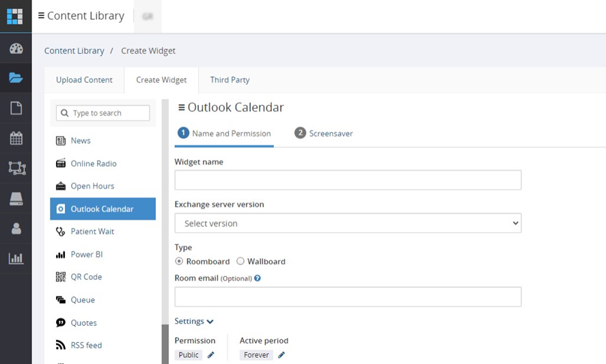This screenshot has height=364, width=606.
Task: Click the Open Hours widget icon
Action: (61, 186)
